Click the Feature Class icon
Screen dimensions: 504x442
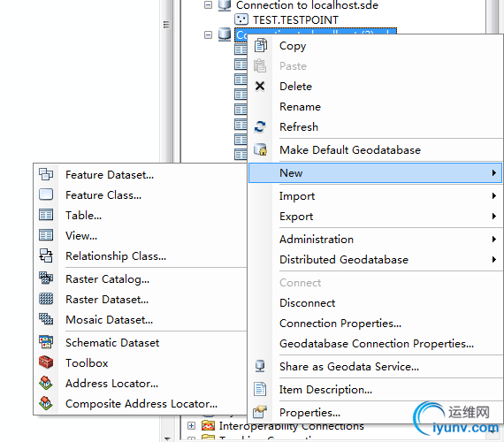[x=46, y=194]
